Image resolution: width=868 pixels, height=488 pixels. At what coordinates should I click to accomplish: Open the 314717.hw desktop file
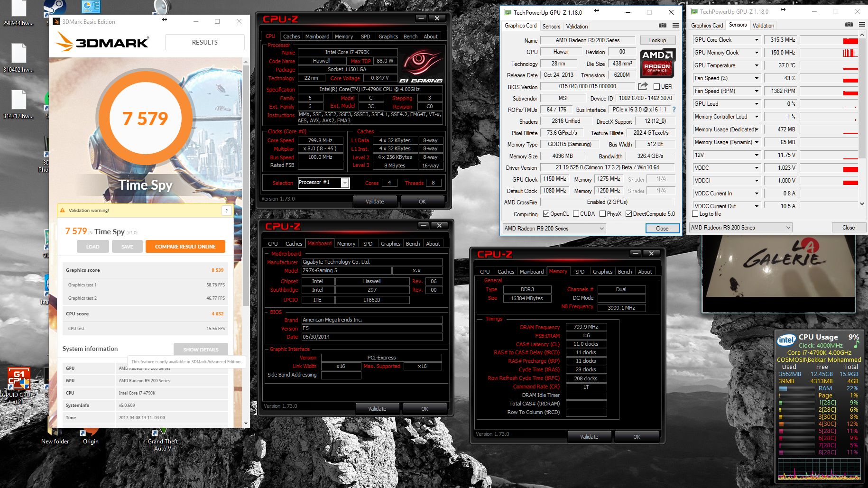click(18, 104)
